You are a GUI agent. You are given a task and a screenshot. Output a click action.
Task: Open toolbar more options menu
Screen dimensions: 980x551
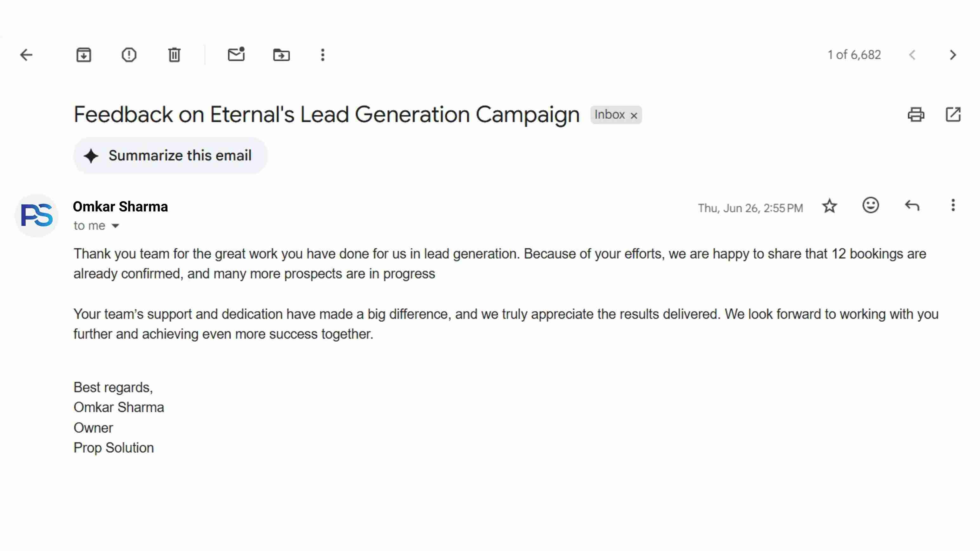point(323,55)
